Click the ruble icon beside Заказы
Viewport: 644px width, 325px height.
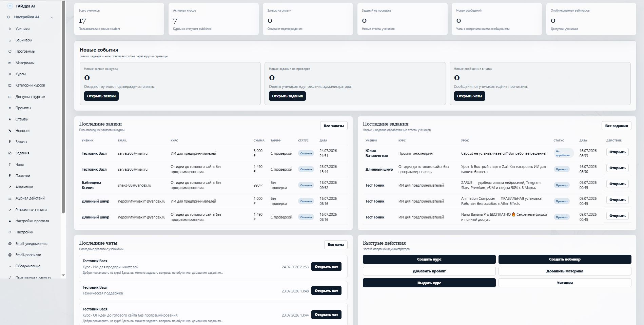10,142
